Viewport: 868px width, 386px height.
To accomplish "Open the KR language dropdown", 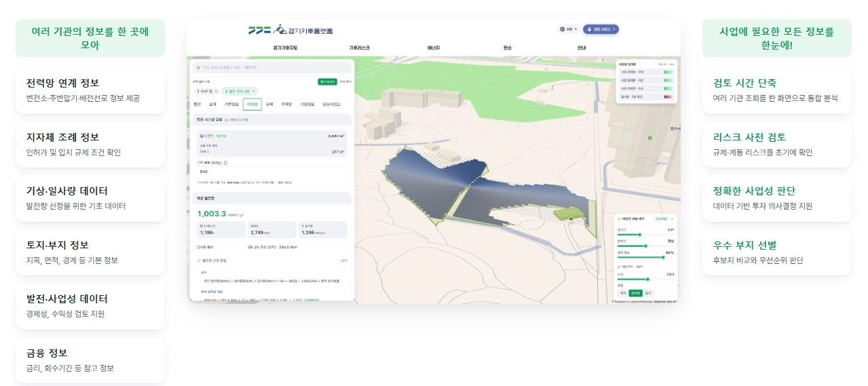I will 568,29.
